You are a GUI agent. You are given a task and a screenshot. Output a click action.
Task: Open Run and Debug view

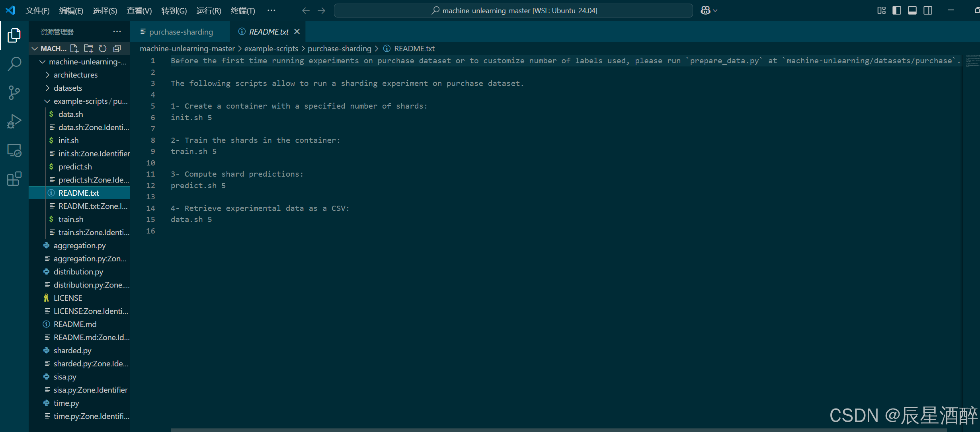click(14, 121)
